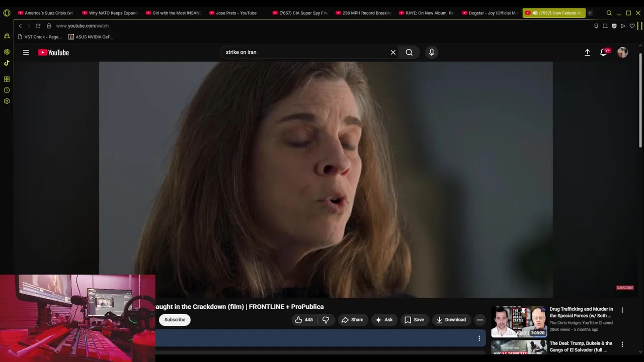Click the pinboard pin icon
This screenshot has width=644, height=362.
596,26
